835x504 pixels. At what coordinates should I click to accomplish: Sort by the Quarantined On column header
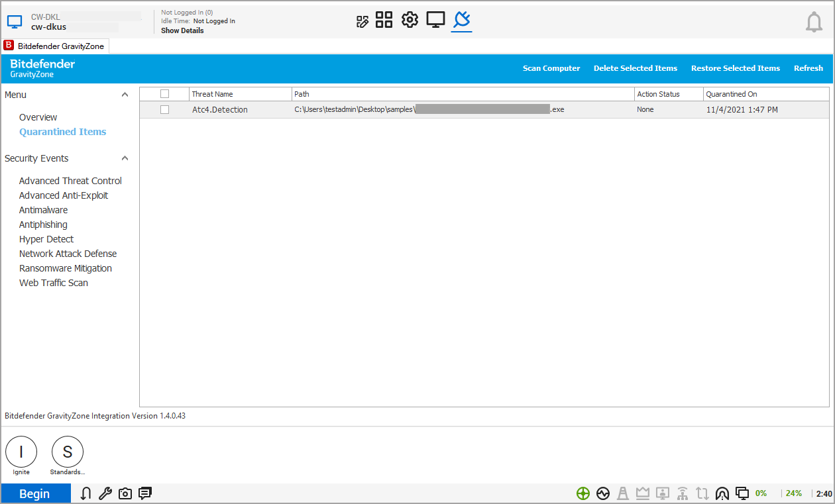coord(732,94)
